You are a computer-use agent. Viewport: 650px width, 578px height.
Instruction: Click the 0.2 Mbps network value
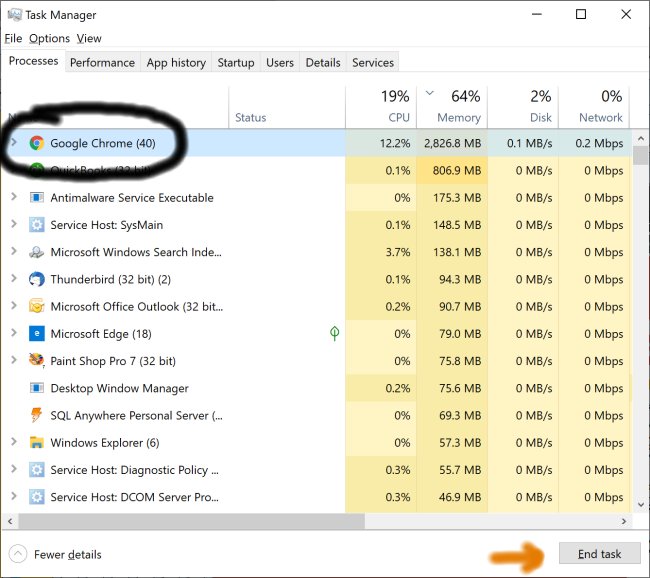[599, 143]
